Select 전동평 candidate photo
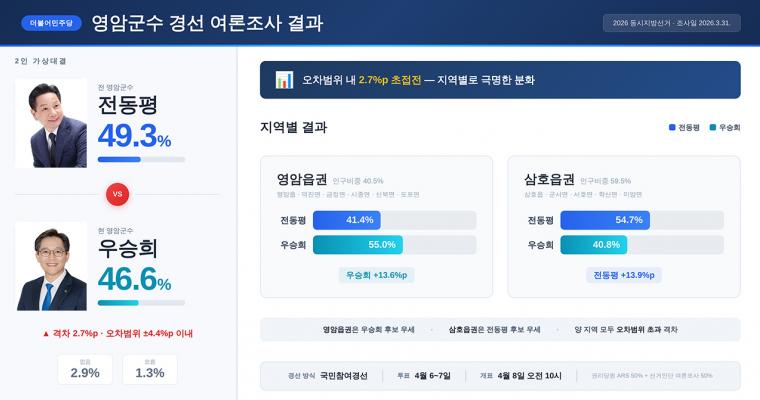Screen dimensions: 760x400 coord(51,123)
